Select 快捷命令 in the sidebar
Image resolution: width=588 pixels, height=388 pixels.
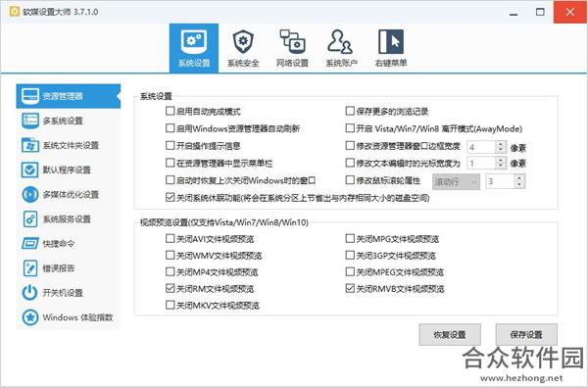[69, 244]
